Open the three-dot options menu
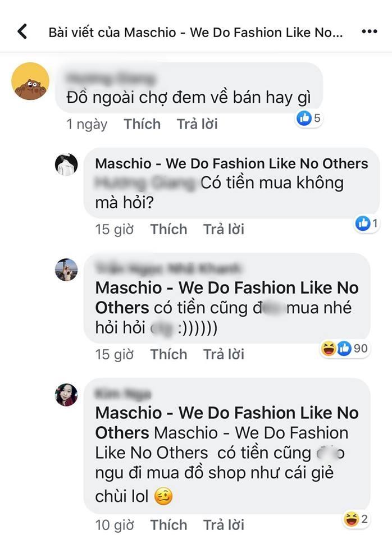392x539 pixels. (369, 32)
